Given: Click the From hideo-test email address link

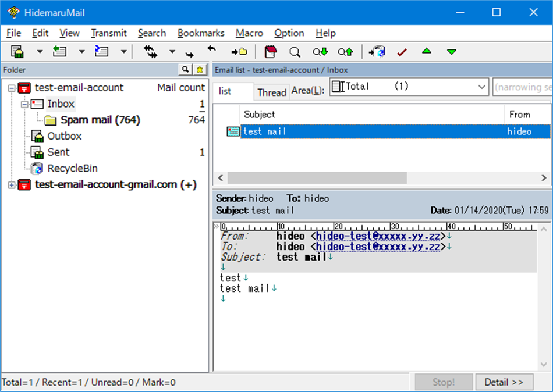Looking at the screenshot, I should (378, 236).
